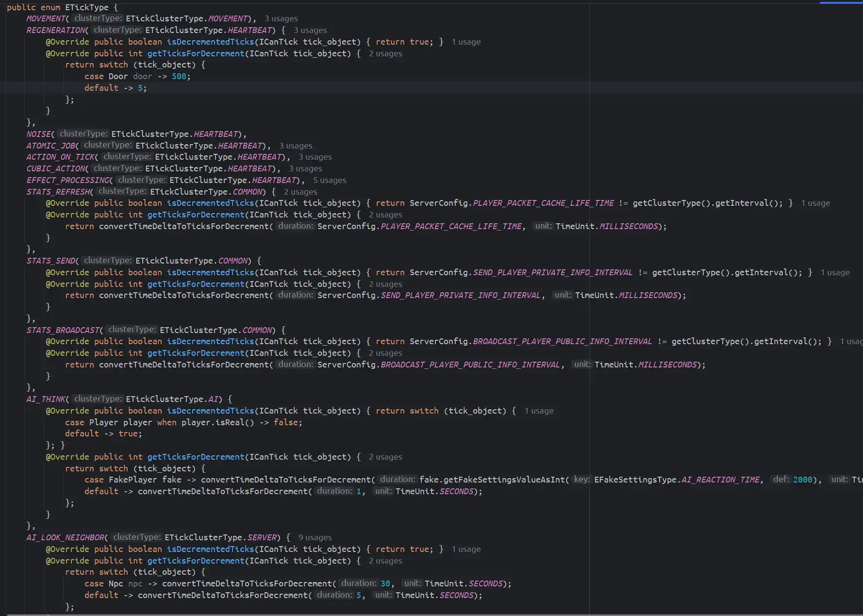Open the 3 usages hint beside ATOMIC_JOB

coord(296,146)
